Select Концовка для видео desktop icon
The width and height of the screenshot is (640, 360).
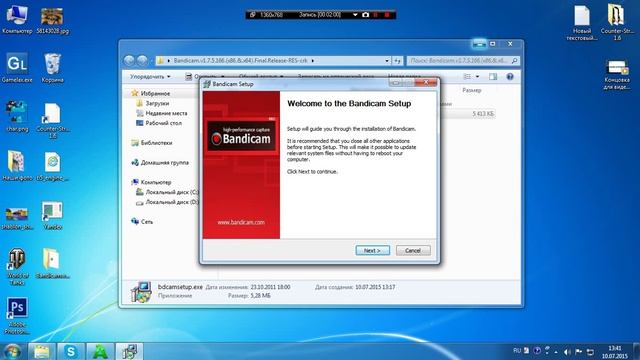pos(617,74)
